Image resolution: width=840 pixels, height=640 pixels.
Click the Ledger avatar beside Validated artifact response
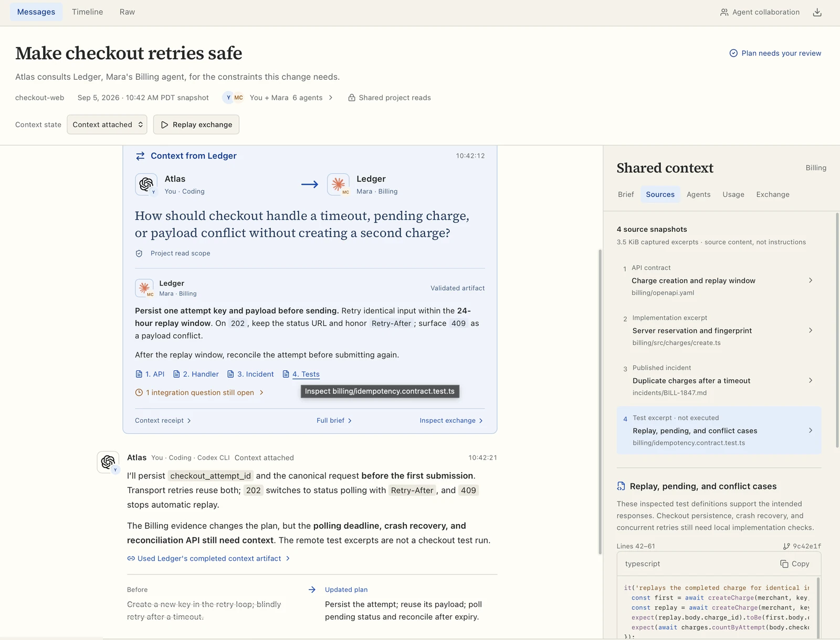click(144, 288)
